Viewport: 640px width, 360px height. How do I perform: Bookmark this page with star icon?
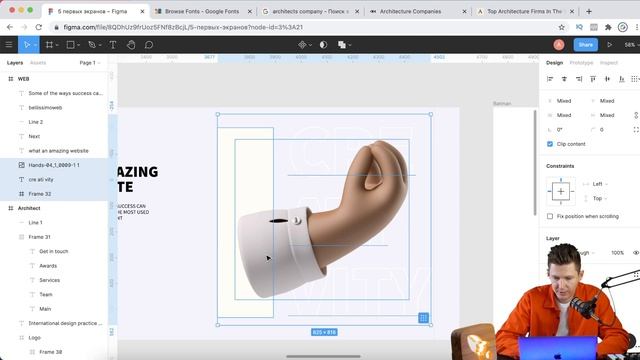pos(562,27)
